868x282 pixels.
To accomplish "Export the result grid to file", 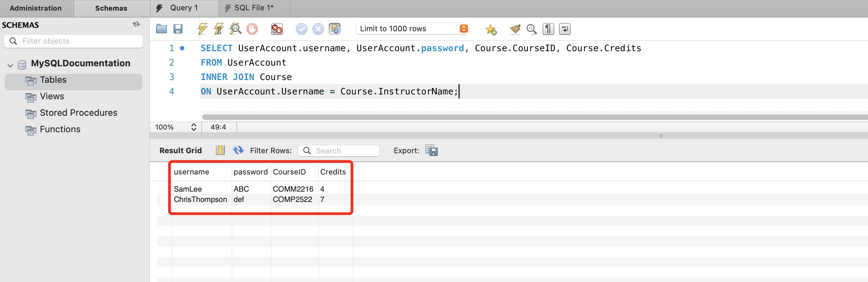I will pyautogui.click(x=431, y=150).
